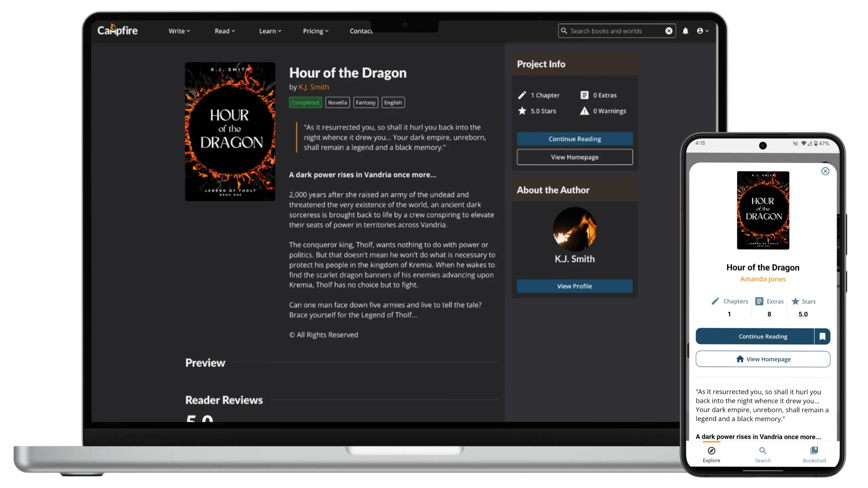Click the Hour of the Dragon desktop cover
The width and height of the screenshot is (868, 488).
click(230, 131)
